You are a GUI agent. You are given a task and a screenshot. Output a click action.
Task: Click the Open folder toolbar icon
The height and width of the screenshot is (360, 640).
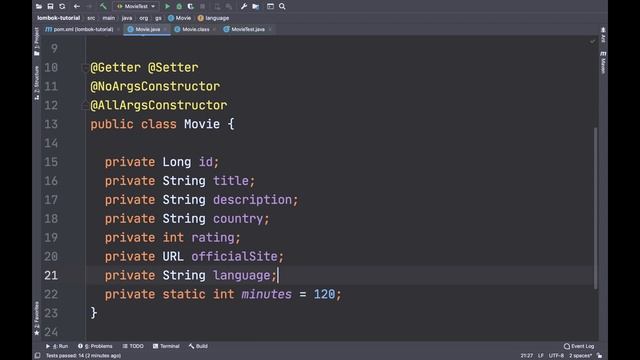pos(39,7)
